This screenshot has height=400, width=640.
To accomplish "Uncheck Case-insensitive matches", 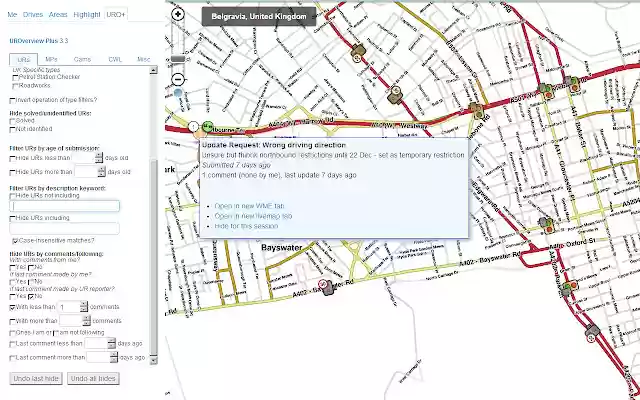I will coord(16,241).
